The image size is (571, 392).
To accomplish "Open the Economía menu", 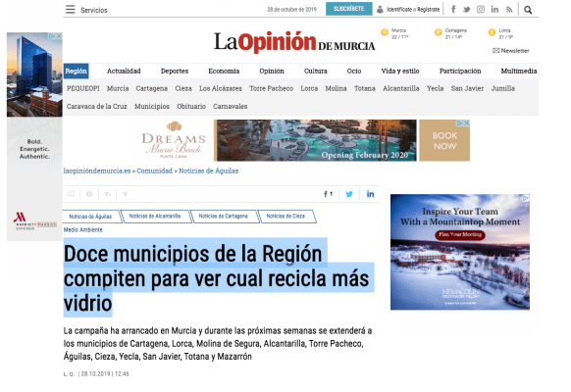I will click(224, 71).
